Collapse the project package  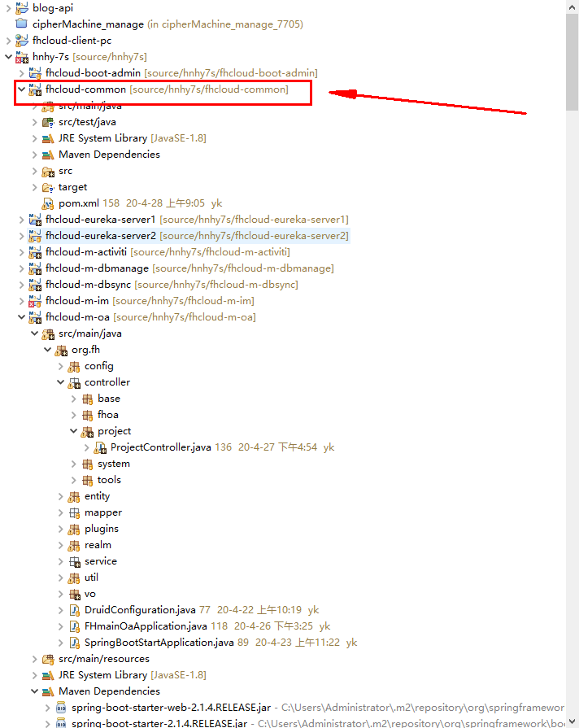point(73,431)
